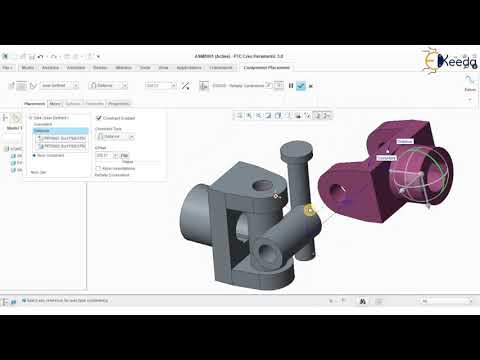Select the Component Placement tab
480x360 pixels.
click(267, 68)
